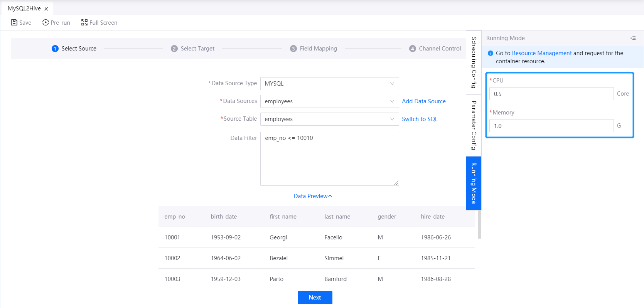The height and width of the screenshot is (308, 644).
Task: Click hire date 1985-11-21
Action: coord(436,258)
